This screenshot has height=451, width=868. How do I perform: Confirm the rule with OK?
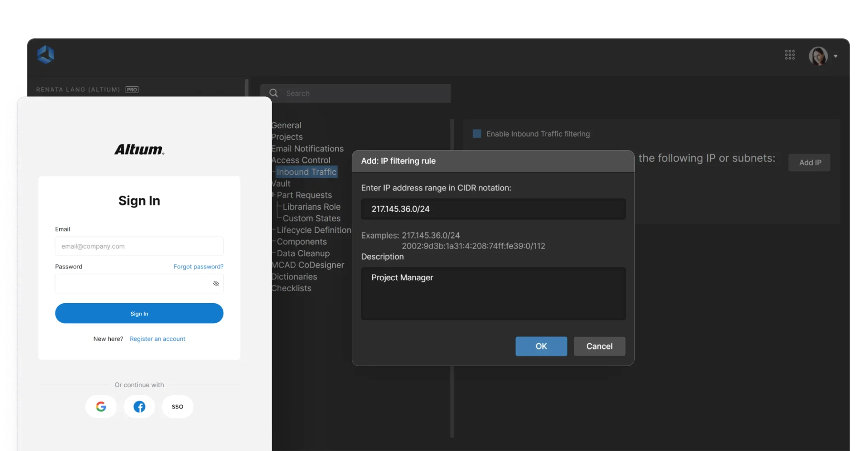point(541,346)
